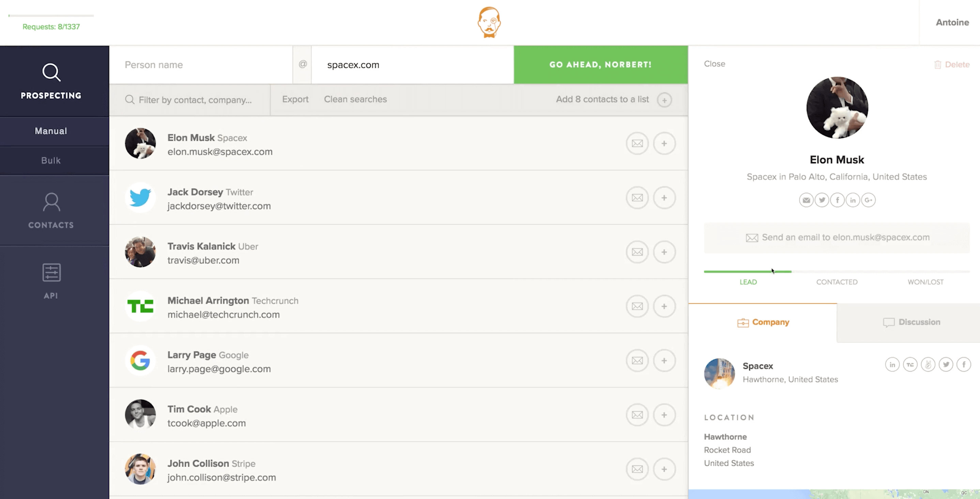Click Go Ahead, Norbert! button
980x499 pixels.
[601, 65]
